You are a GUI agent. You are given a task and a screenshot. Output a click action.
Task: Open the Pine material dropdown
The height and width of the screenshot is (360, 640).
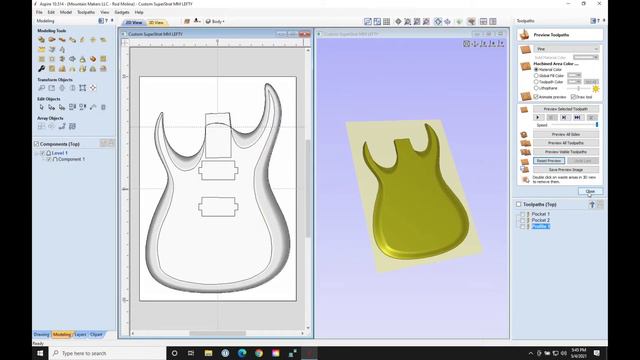567,49
